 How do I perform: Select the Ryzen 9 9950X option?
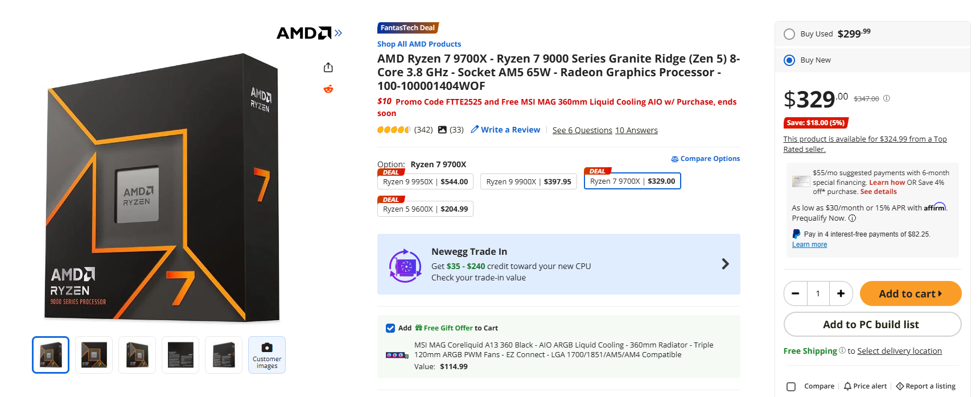click(425, 181)
